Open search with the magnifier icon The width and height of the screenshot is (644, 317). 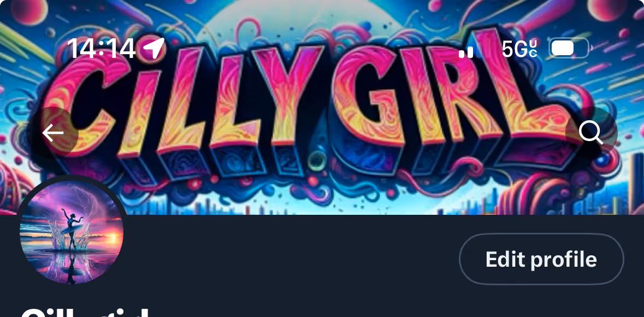point(591,133)
